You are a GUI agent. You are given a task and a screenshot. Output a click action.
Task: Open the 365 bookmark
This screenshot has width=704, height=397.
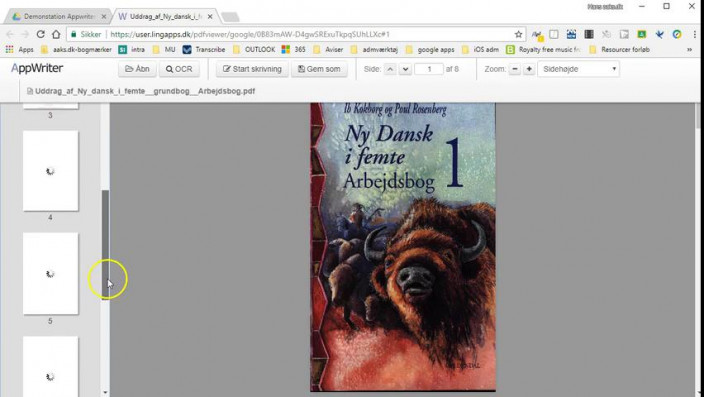[294, 49]
